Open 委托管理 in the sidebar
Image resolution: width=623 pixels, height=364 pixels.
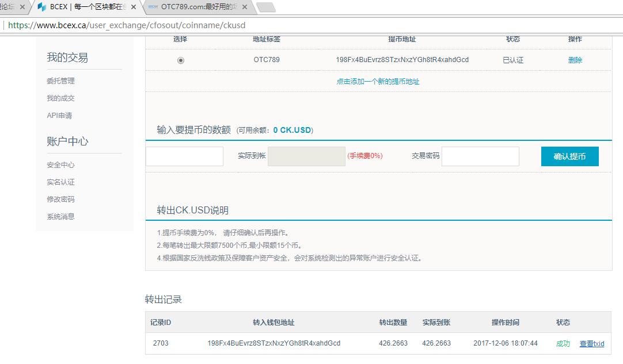(x=62, y=81)
